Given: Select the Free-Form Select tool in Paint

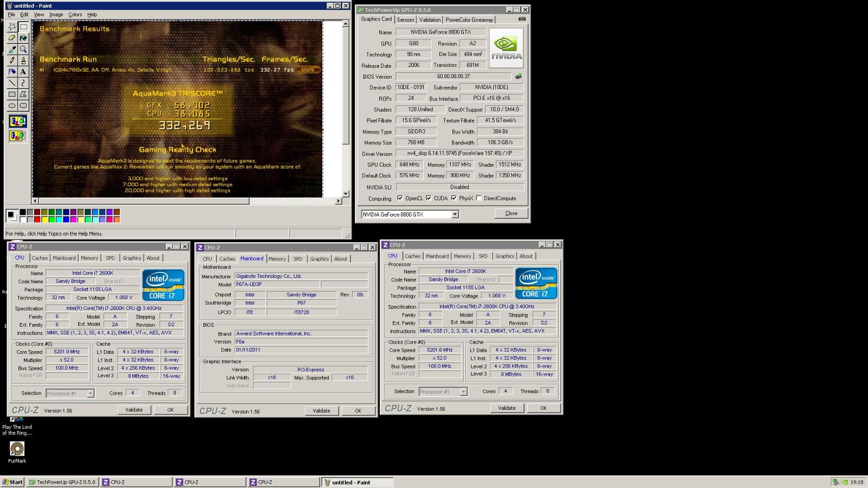Looking at the screenshot, I should pos(12,26).
